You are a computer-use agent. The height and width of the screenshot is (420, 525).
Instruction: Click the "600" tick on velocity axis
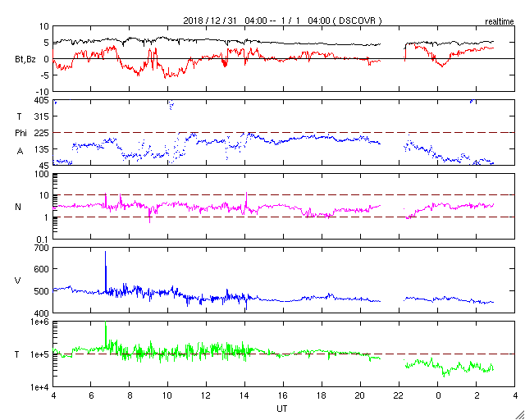pyautogui.click(x=43, y=269)
